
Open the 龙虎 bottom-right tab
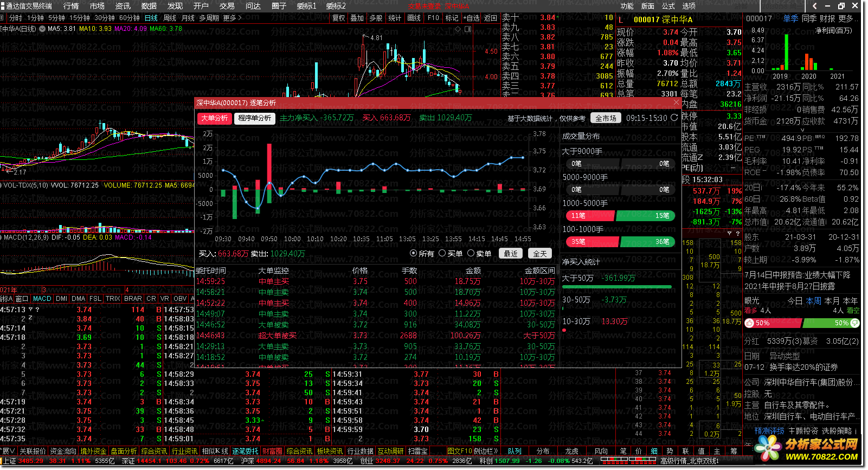(571, 451)
